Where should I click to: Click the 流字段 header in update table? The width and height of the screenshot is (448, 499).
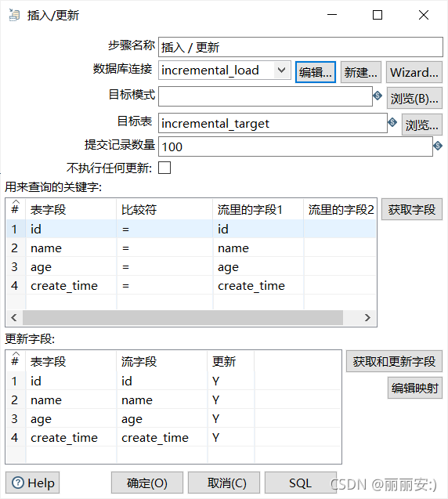click(162, 361)
